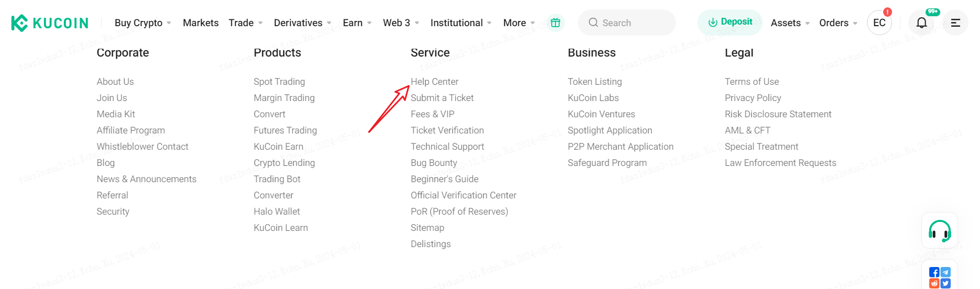Open the Help Center link
The height and width of the screenshot is (289, 980).
point(435,82)
